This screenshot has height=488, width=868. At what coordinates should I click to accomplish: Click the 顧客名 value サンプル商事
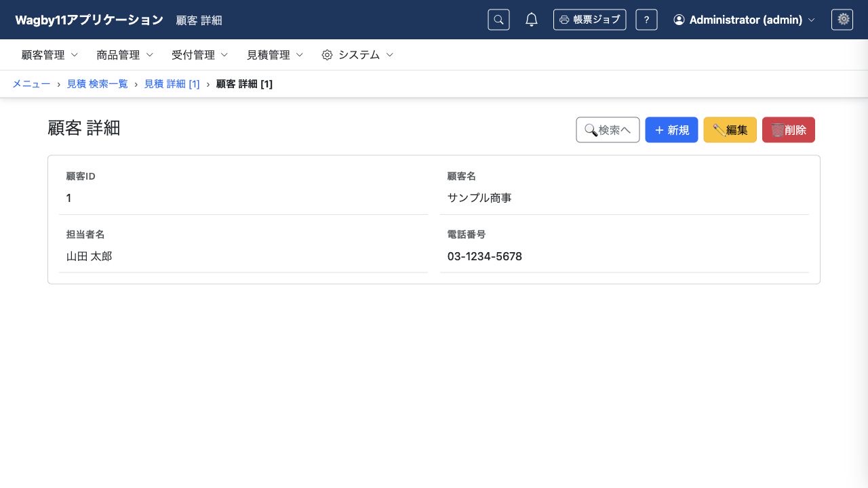[x=479, y=198]
